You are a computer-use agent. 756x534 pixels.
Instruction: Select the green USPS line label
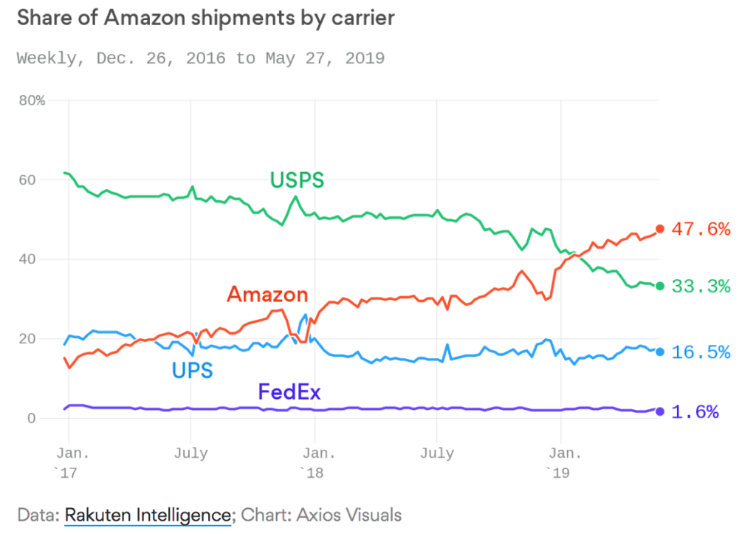pos(297,179)
